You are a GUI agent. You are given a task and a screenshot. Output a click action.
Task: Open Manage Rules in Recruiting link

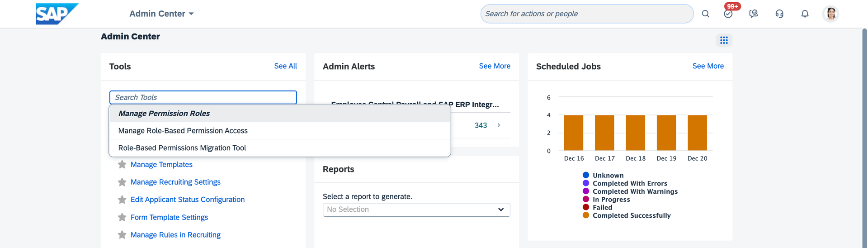tap(175, 235)
